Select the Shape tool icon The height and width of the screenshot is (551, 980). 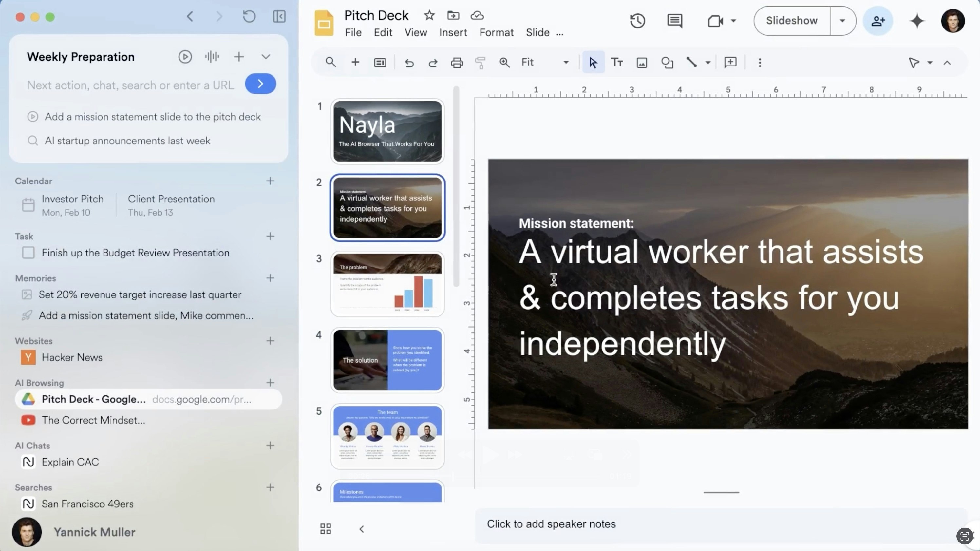tap(667, 63)
